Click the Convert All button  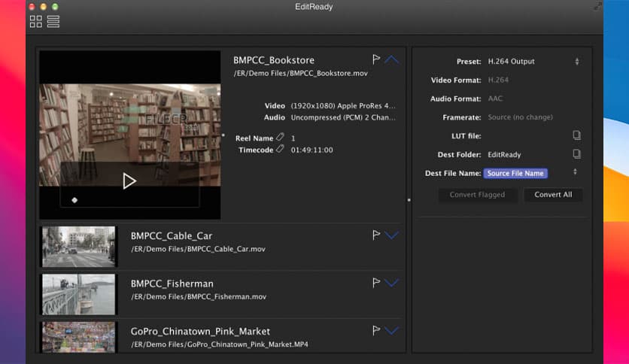pos(553,195)
